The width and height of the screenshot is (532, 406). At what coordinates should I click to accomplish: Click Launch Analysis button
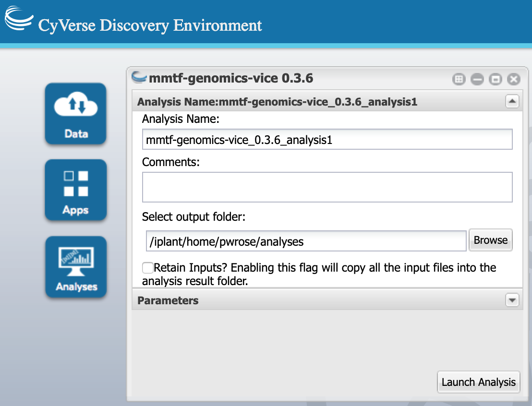478,382
